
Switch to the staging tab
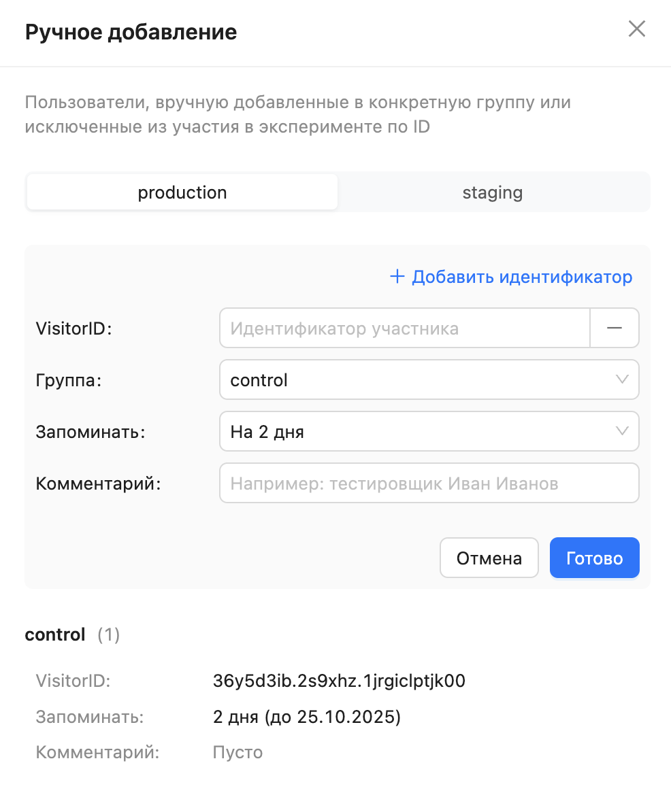click(493, 192)
